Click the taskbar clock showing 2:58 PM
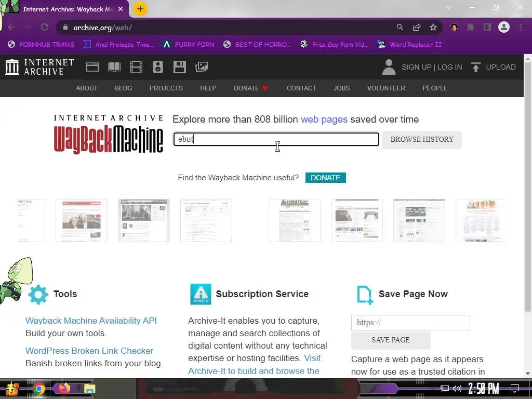The height and width of the screenshot is (399, 532). [x=484, y=389]
